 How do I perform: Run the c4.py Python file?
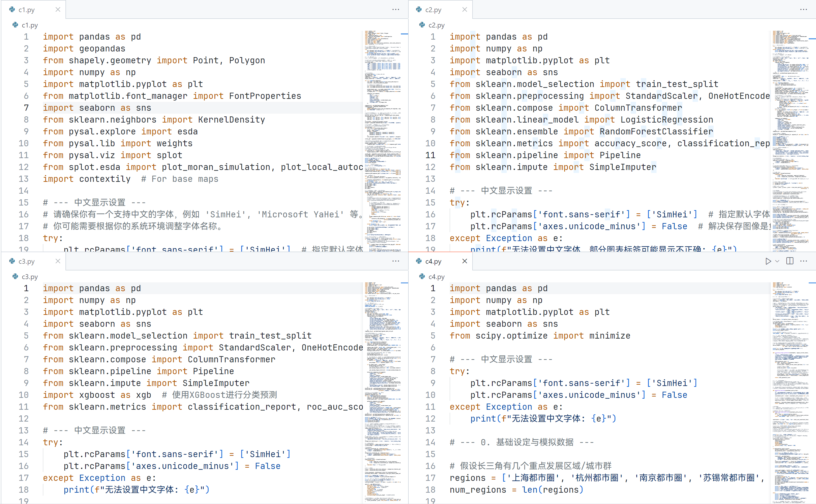point(768,261)
